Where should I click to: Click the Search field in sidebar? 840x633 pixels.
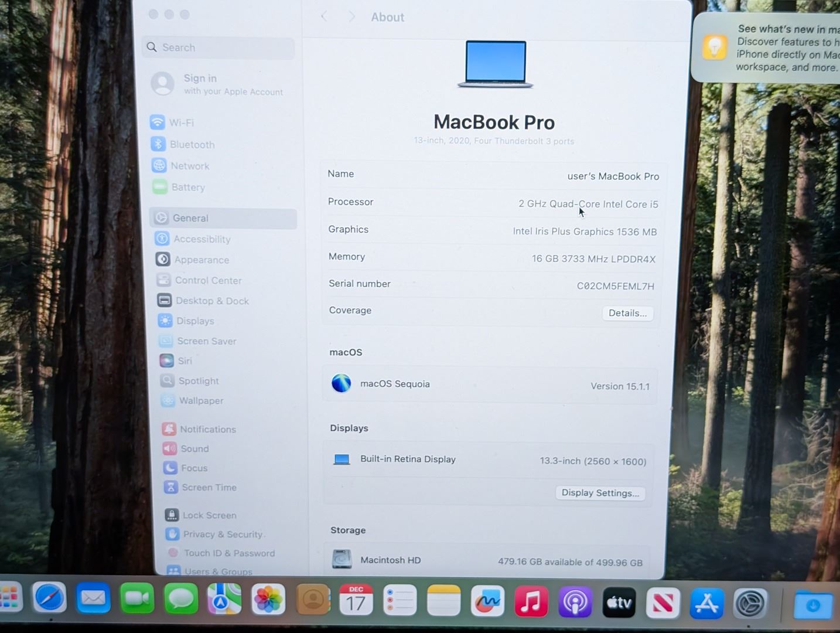point(218,47)
